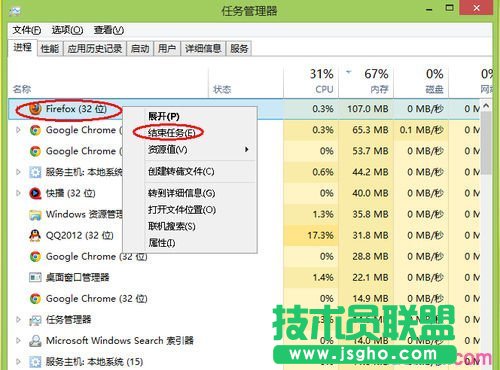Select the Microsoft Windows Search 索引器 name

(120, 341)
